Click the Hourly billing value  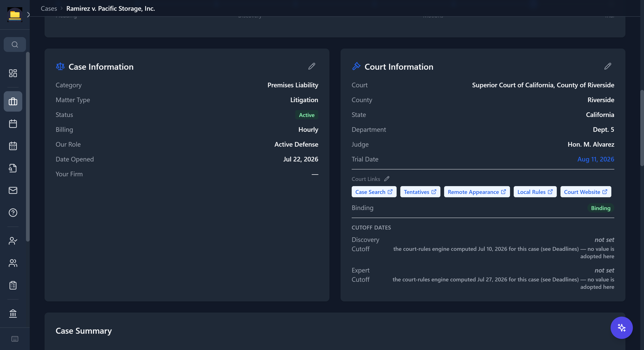[308, 130]
